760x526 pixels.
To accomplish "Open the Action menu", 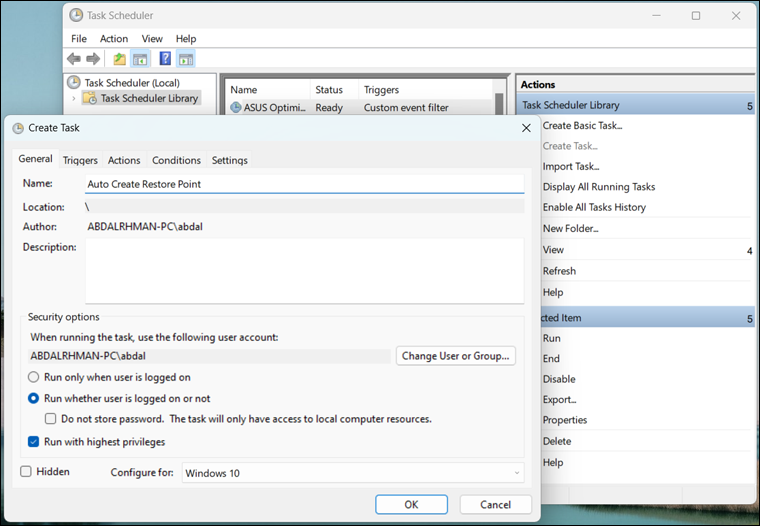I will click(114, 39).
